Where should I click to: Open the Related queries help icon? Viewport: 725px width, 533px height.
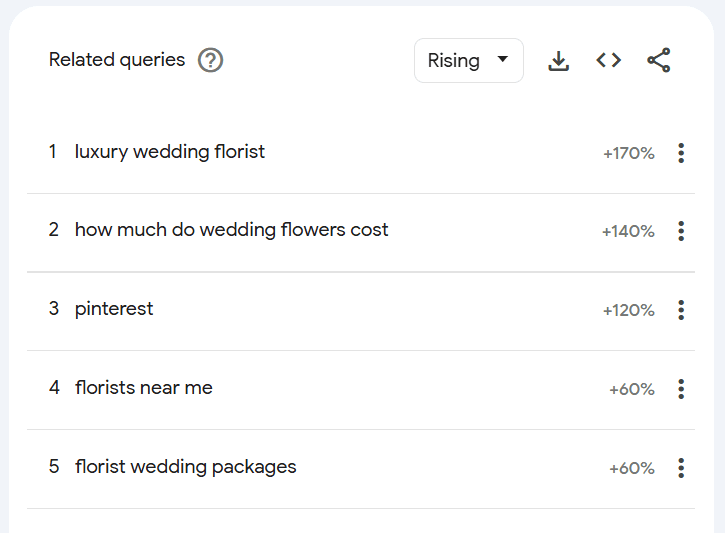[210, 61]
